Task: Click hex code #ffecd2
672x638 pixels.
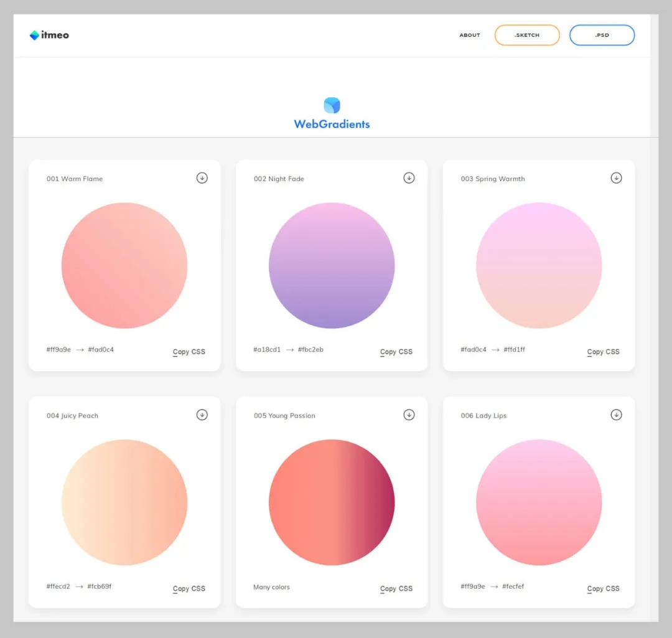Action: coord(58,586)
